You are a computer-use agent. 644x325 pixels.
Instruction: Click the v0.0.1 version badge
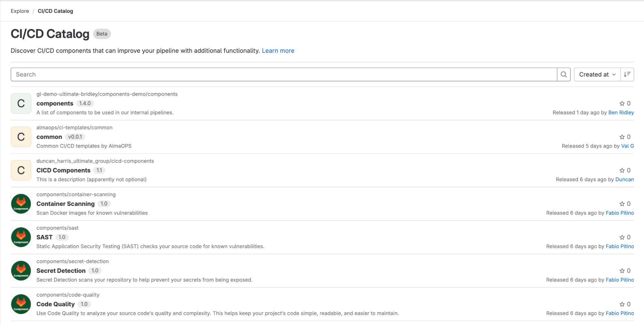(75, 137)
